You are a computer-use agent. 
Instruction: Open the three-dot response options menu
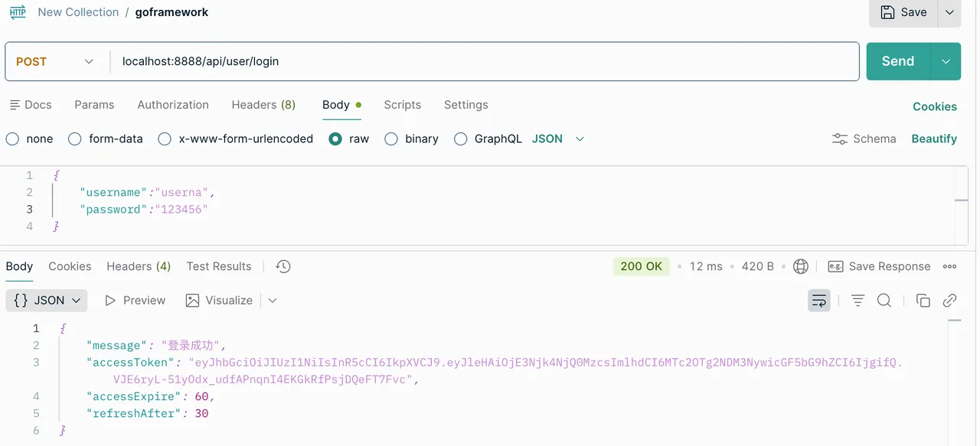tap(950, 266)
